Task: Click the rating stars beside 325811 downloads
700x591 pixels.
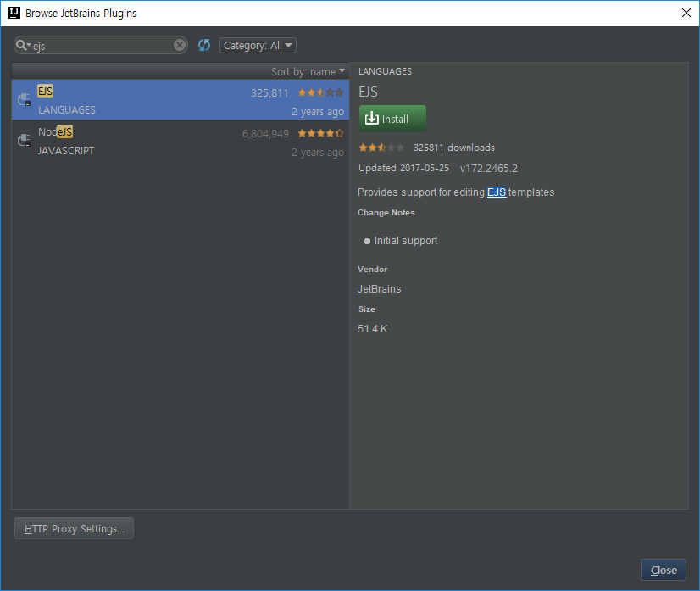Action: [381, 148]
